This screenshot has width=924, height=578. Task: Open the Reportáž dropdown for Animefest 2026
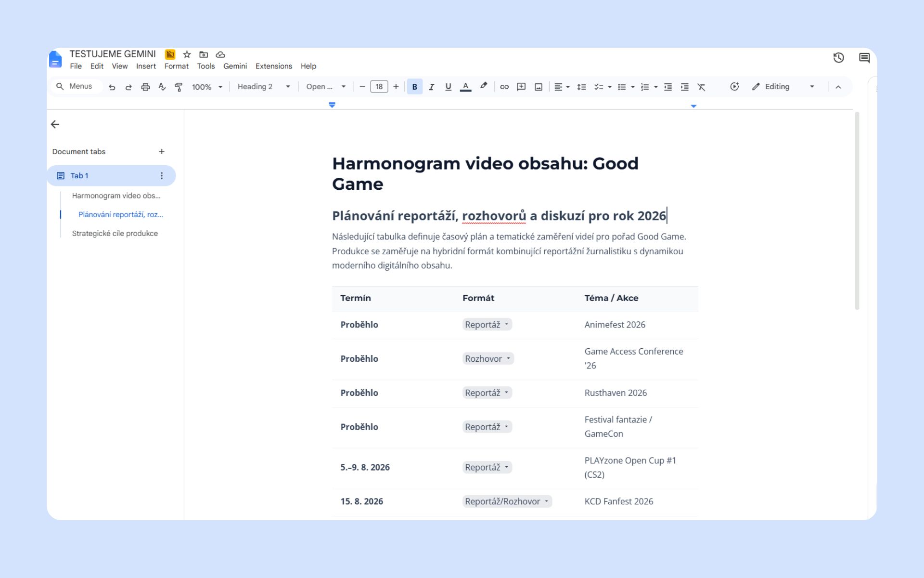point(487,325)
